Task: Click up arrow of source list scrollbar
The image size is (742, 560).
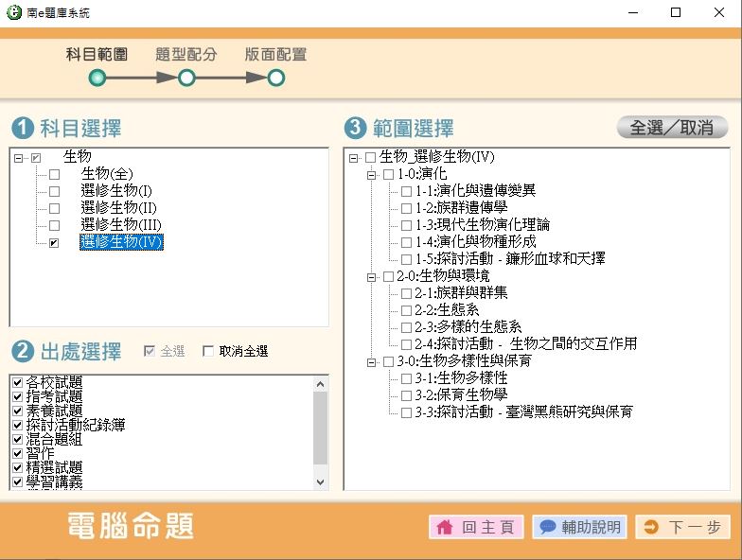Action: click(320, 384)
